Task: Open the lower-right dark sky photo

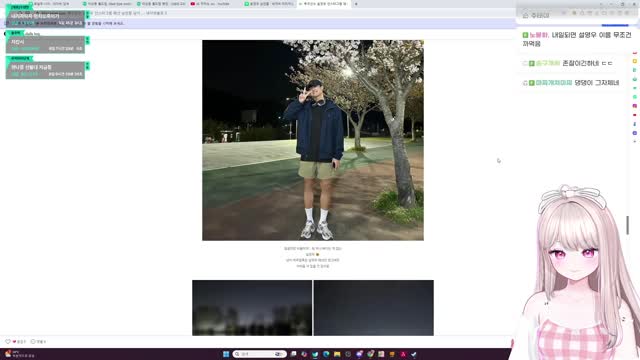Action: pos(373,308)
